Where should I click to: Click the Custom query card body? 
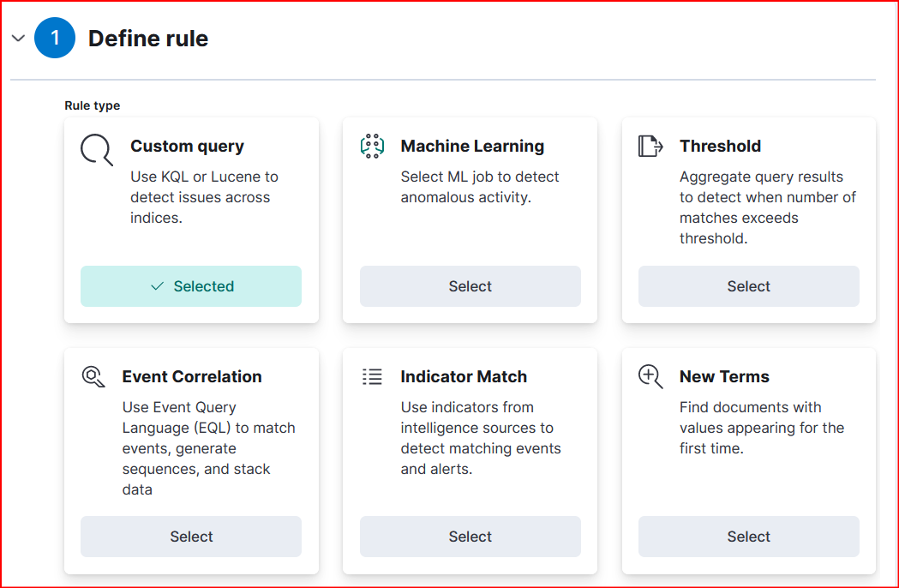pyautogui.click(x=190, y=197)
